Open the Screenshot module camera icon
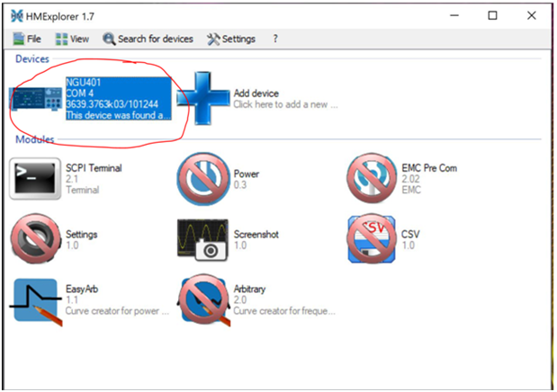The width and height of the screenshot is (557, 392). (202, 240)
